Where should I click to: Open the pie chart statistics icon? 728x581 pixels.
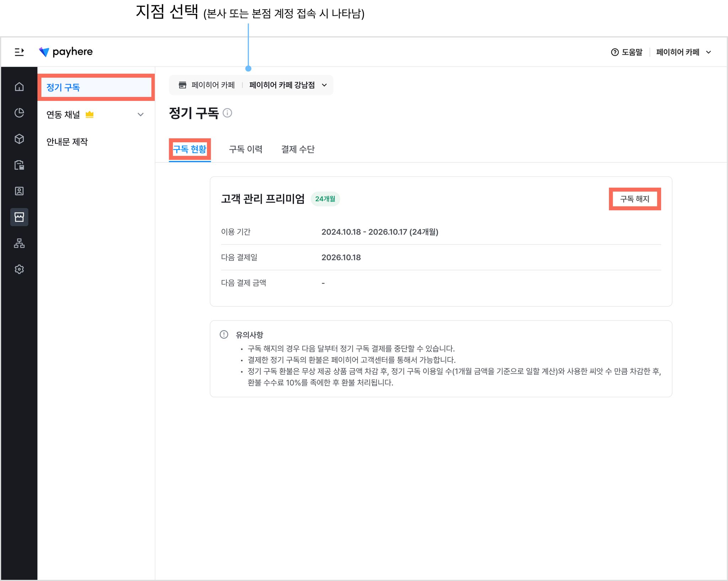pyautogui.click(x=19, y=113)
